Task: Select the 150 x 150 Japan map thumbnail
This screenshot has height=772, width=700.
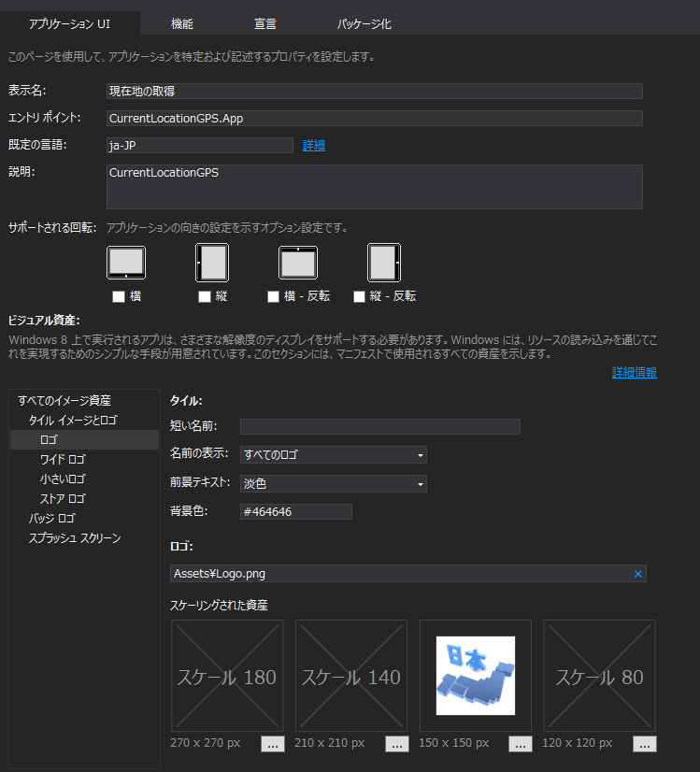Action: pyautogui.click(x=476, y=676)
